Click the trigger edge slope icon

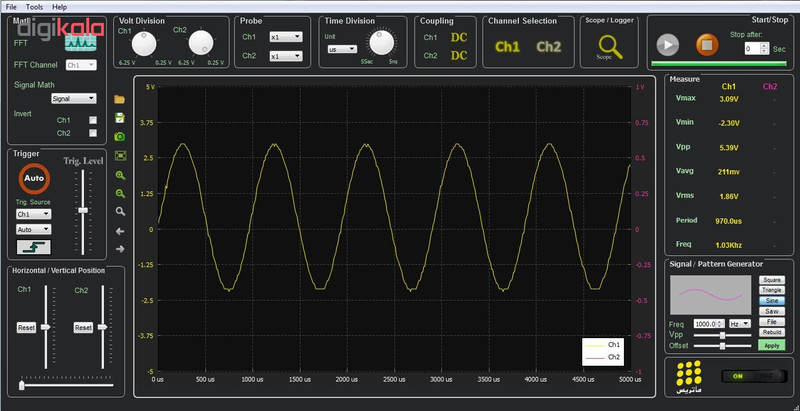point(33,246)
